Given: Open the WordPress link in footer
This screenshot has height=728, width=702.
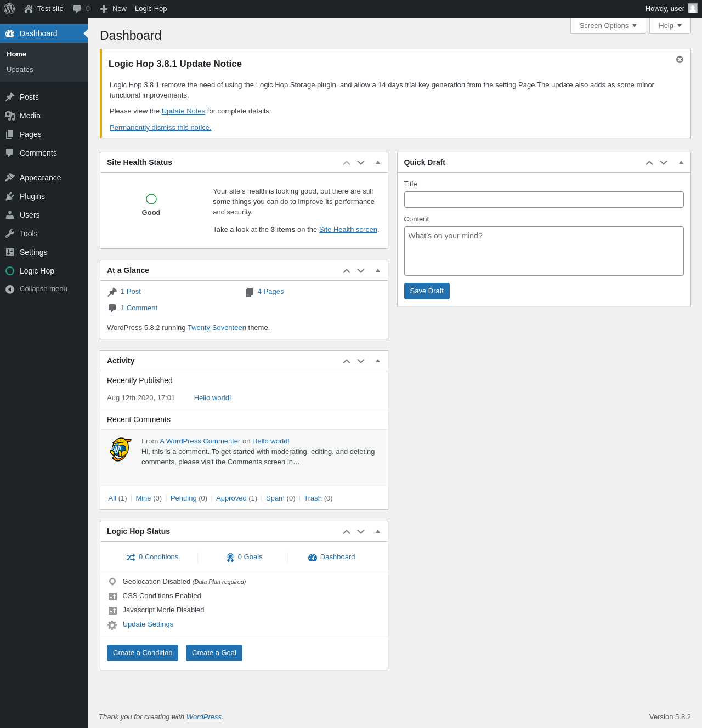Looking at the screenshot, I should coord(204,717).
